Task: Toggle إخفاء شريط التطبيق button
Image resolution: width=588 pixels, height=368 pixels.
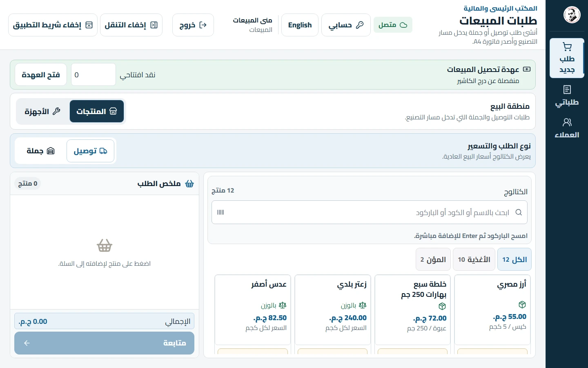Action: [53, 25]
